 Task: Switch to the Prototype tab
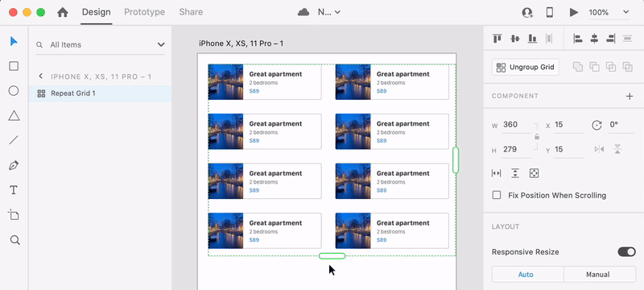[x=145, y=12]
